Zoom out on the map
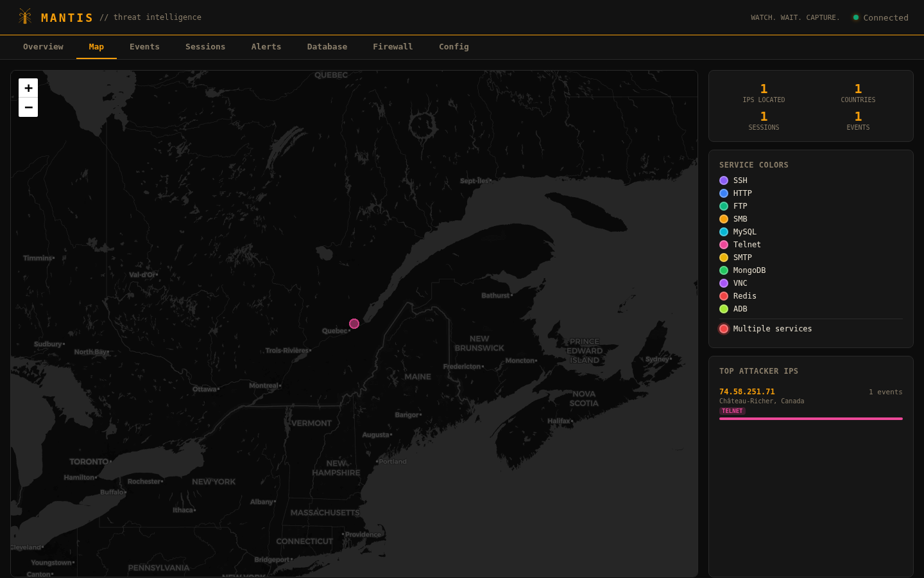This screenshot has height=578, width=924. pyautogui.click(x=28, y=107)
